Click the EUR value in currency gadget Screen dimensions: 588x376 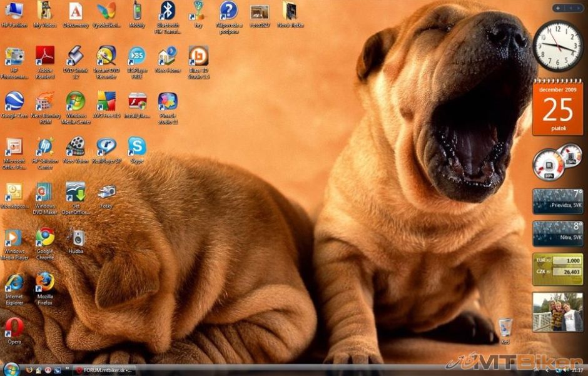pos(569,260)
